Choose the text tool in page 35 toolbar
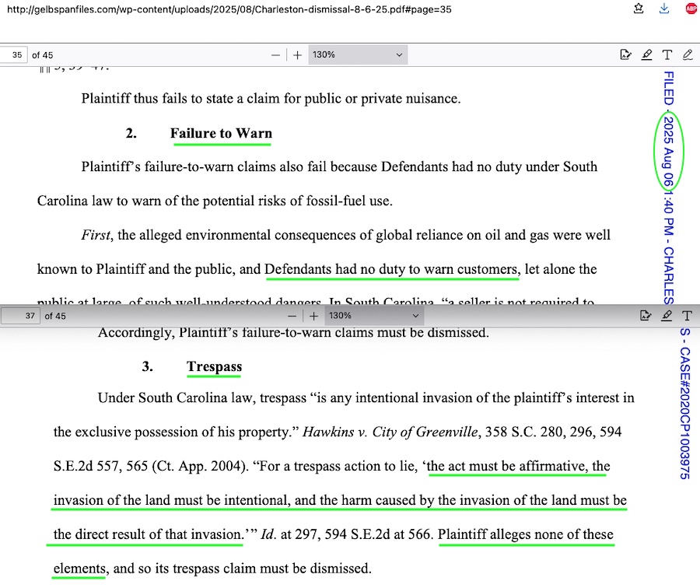The image size is (700, 588). point(667,55)
